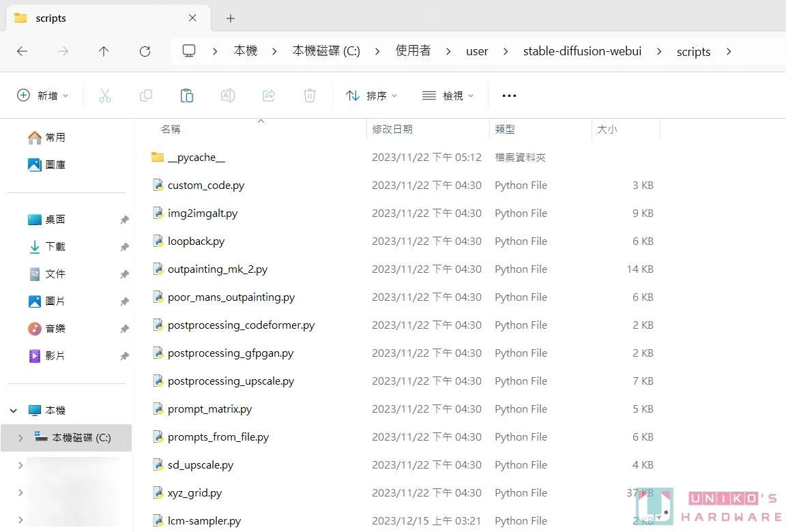This screenshot has width=786, height=532.
Task: Click the Copy icon in toolbar
Action: tap(145, 95)
